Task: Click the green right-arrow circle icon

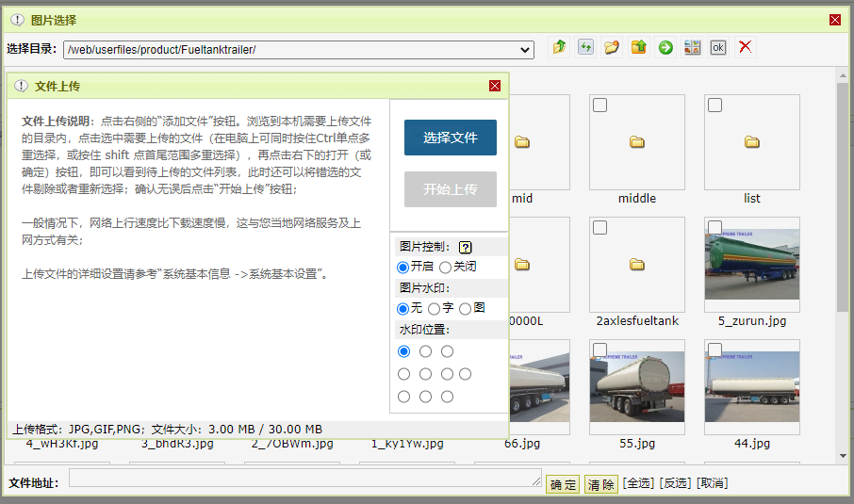Action: pyautogui.click(x=665, y=47)
